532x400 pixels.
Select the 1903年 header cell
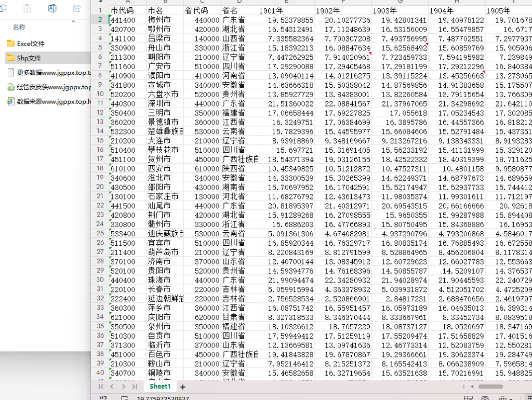(x=400, y=10)
